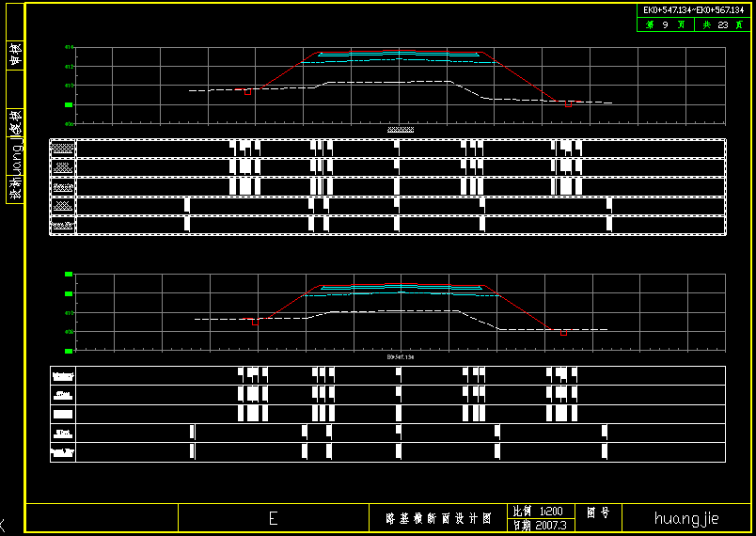Viewport: 756px width, 536px height.
Task: Click the EK0+547.134 label under lower section
Action: click(401, 358)
